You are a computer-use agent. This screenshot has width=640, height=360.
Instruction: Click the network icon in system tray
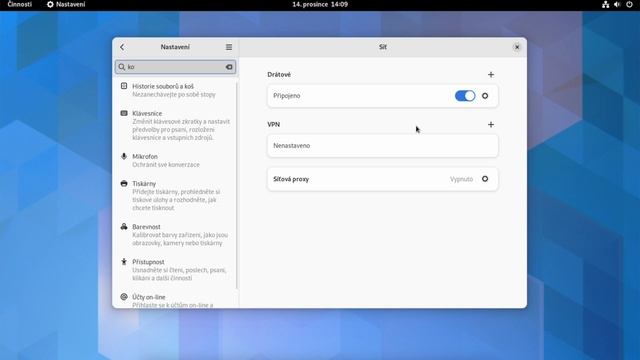pos(605,4)
